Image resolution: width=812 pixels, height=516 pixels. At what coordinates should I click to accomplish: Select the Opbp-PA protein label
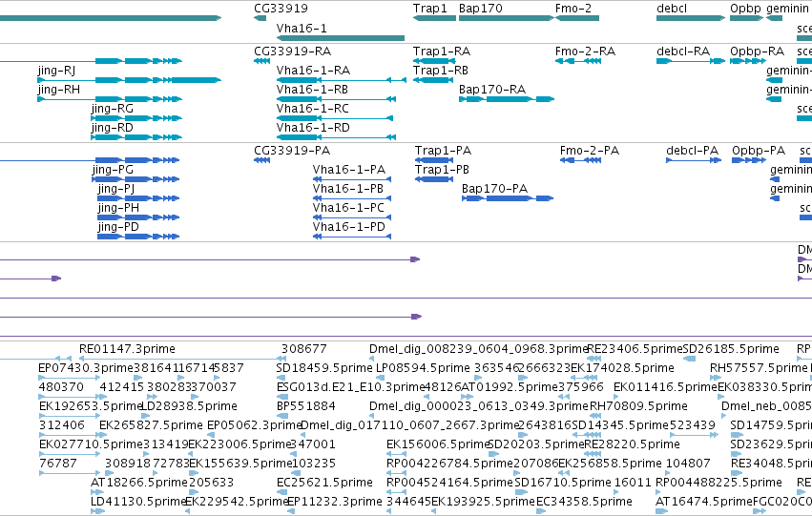click(x=759, y=151)
